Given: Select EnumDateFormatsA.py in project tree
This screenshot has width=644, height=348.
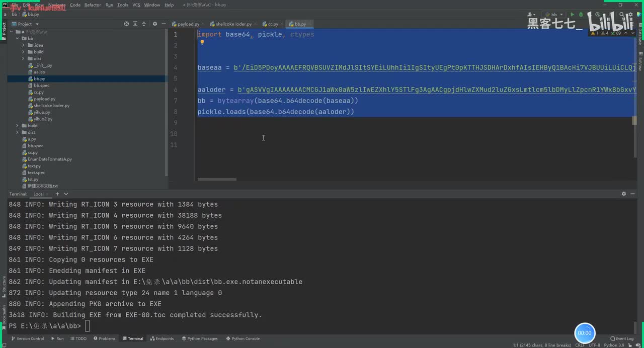Looking at the screenshot, I should click(46, 159).
